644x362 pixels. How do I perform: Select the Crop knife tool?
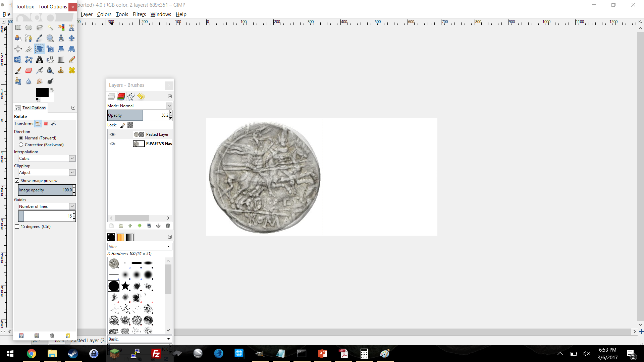point(29,49)
